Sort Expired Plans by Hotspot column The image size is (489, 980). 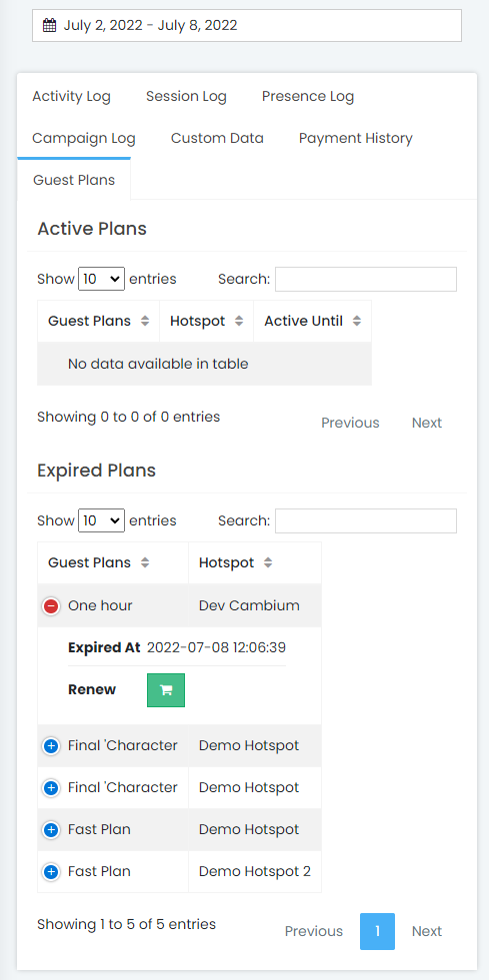[255, 562]
